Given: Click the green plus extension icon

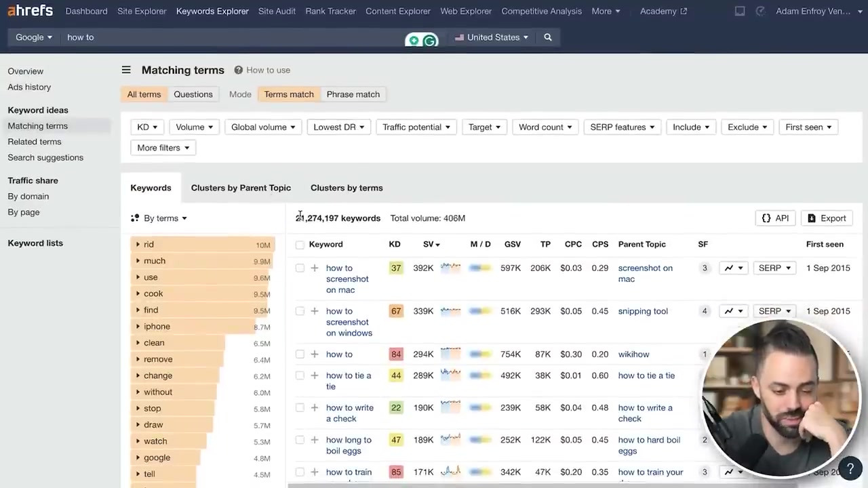Looking at the screenshot, I should click(414, 41).
